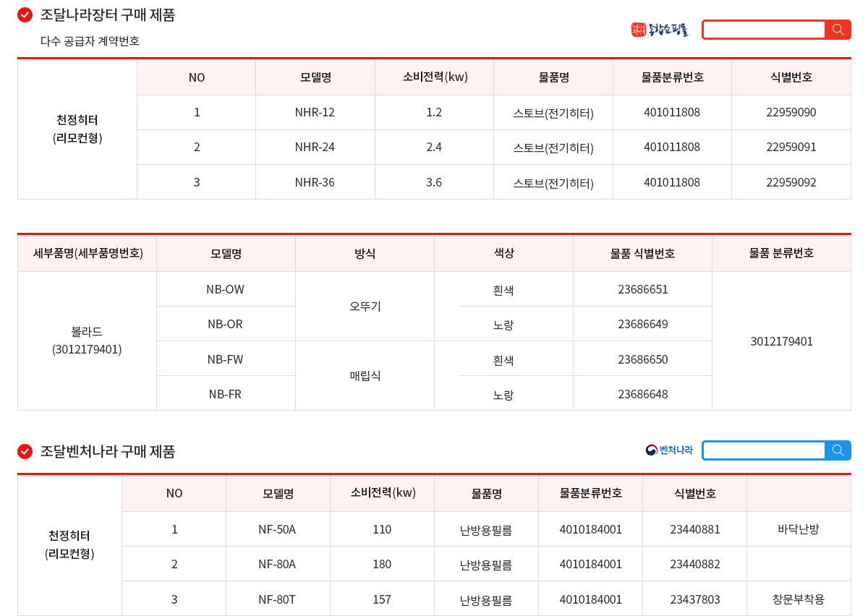Viewport: 868px width, 616px height.
Task: Click the 창문부착용 note cell
Action: coord(798,599)
